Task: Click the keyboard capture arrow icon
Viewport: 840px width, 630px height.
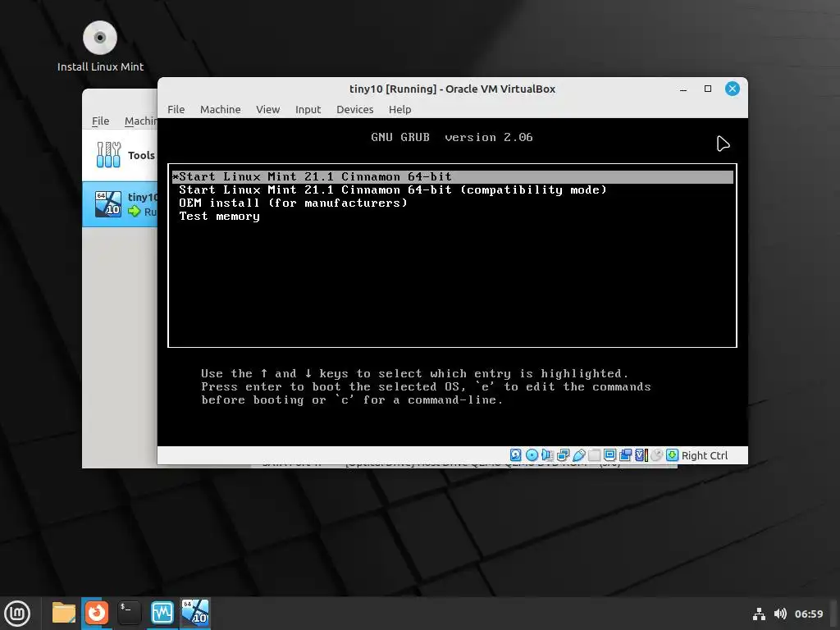Action: tap(673, 455)
